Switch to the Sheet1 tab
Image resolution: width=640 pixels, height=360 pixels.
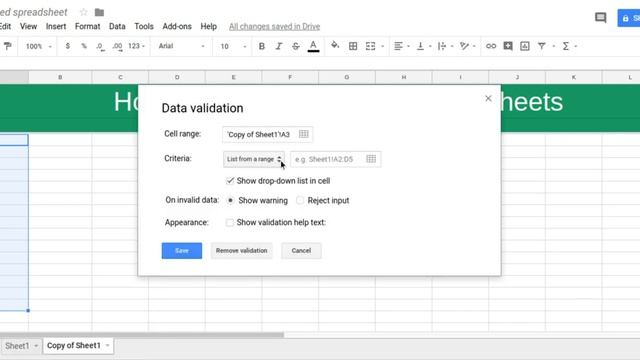17,346
